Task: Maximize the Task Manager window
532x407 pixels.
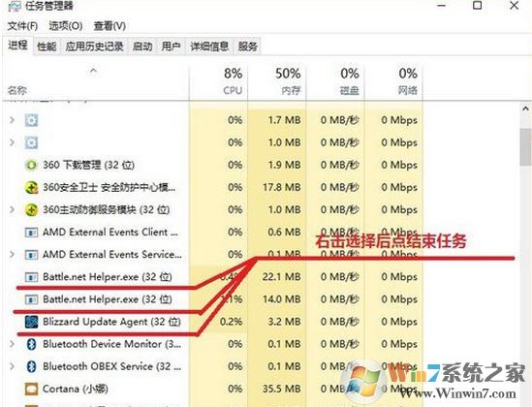Action: [x=478, y=5]
